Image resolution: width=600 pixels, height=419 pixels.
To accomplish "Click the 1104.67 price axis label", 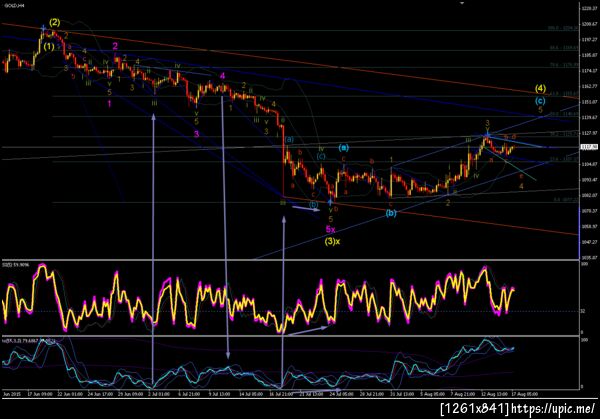I will 589,164.
